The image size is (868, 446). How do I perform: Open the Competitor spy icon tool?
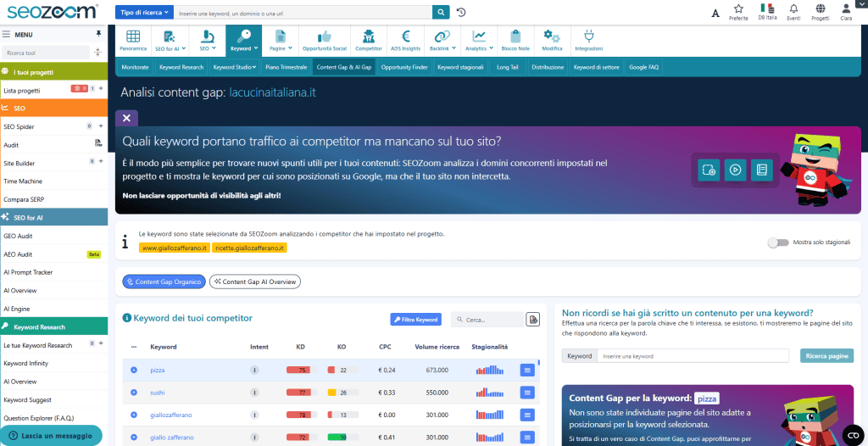369,41
